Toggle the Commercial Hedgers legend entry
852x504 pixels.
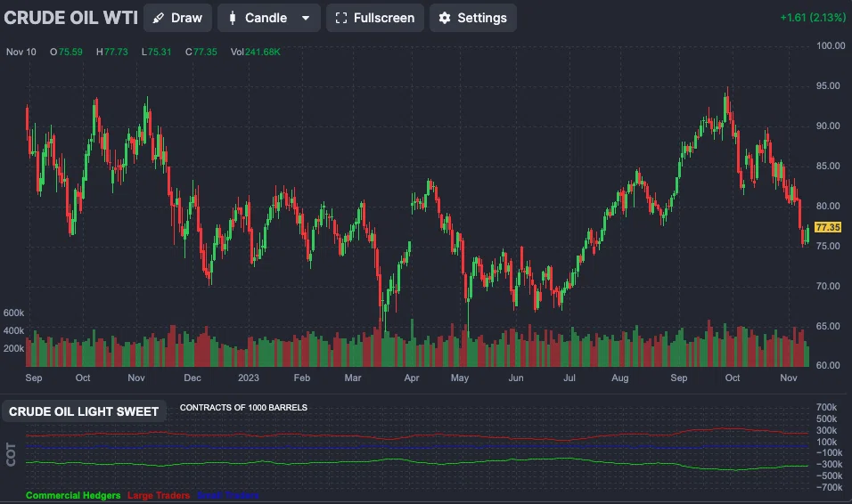tap(73, 495)
